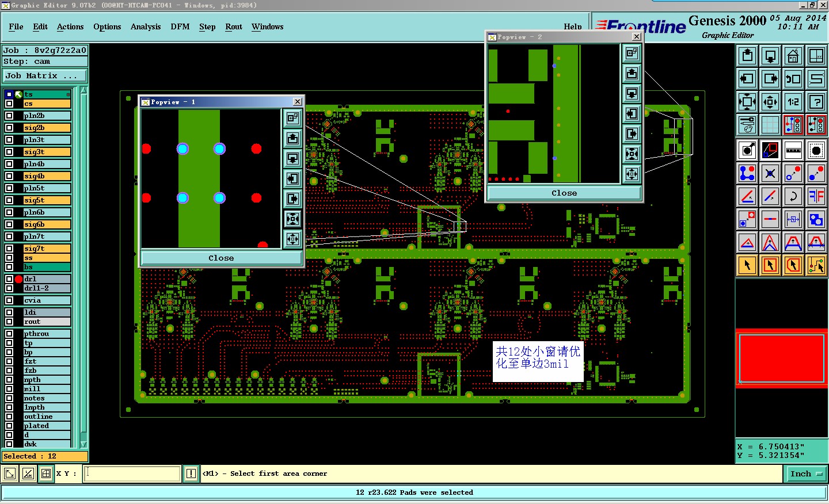
Task: Toggle checkbox for layer pln5t
Action: point(9,188)
